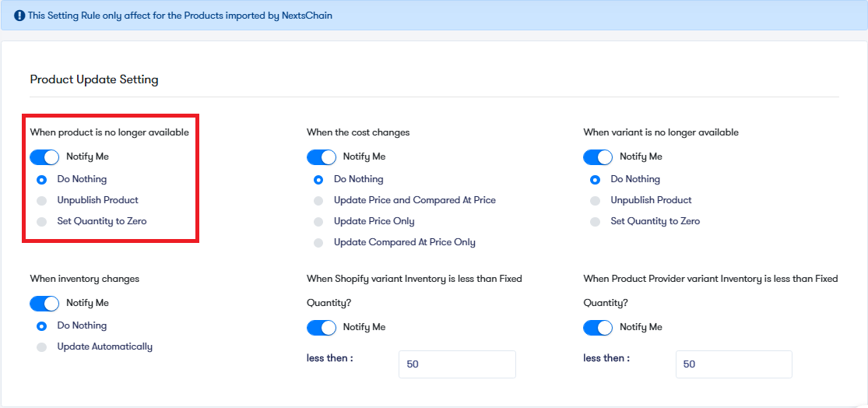
Task: Toggle Notify Me for Product Provider variant Inventory
Action: (x=598, y=328)
